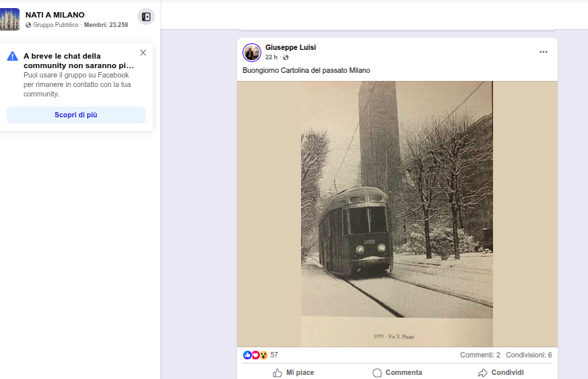
Task: Click the blue warning triangle icon
Action: (12, 56)
